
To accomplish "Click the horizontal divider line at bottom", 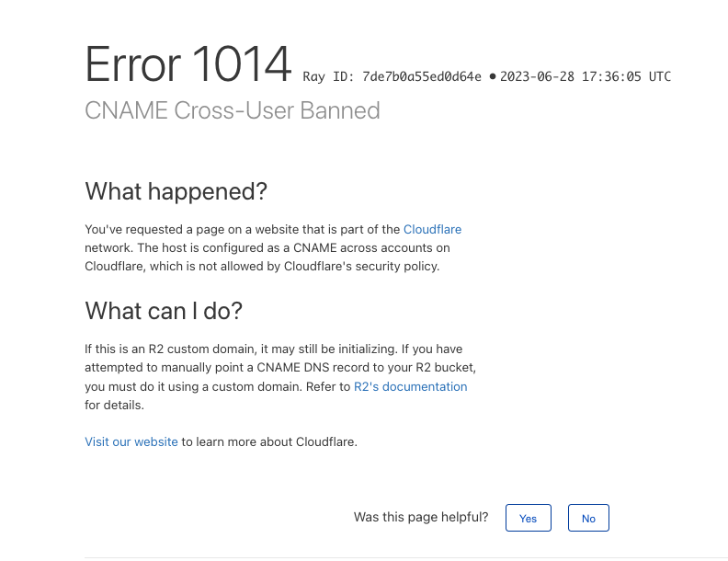I will point(406,557).
